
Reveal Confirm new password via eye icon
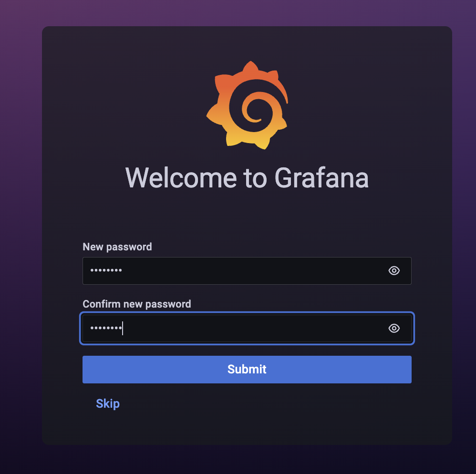tap(394, 328)
